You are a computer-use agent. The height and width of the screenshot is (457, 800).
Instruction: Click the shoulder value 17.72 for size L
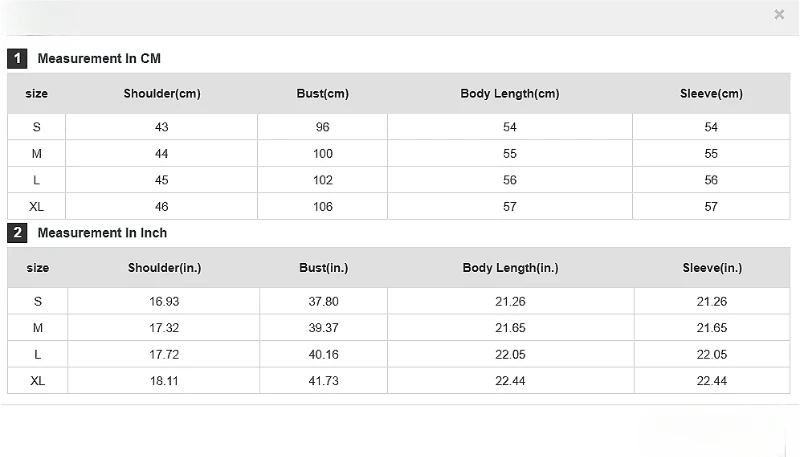point(164,354)
